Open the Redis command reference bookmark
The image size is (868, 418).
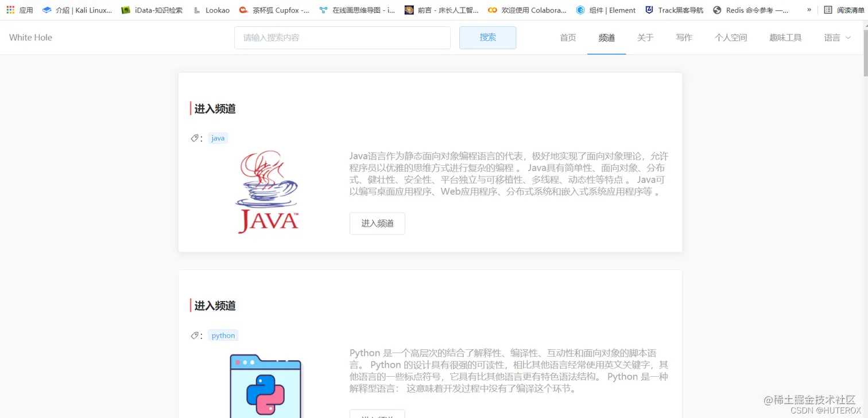(750, 10)
